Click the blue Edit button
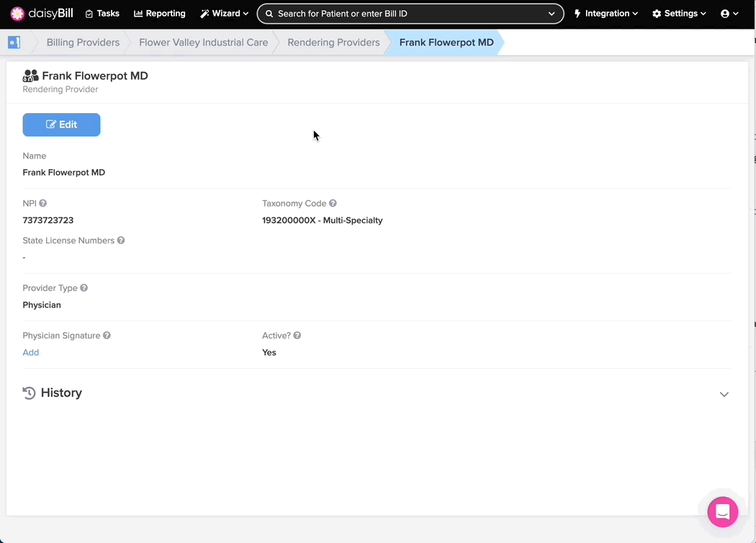The width and height of the screenshot is (756, 543). tap(62, 125)
